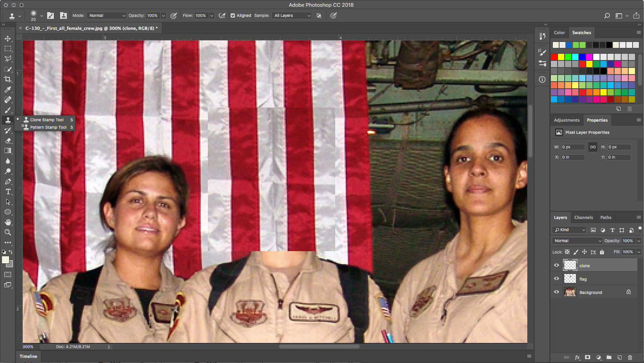Select the Eraser tool
644x363 pixels.
[8, 140]
